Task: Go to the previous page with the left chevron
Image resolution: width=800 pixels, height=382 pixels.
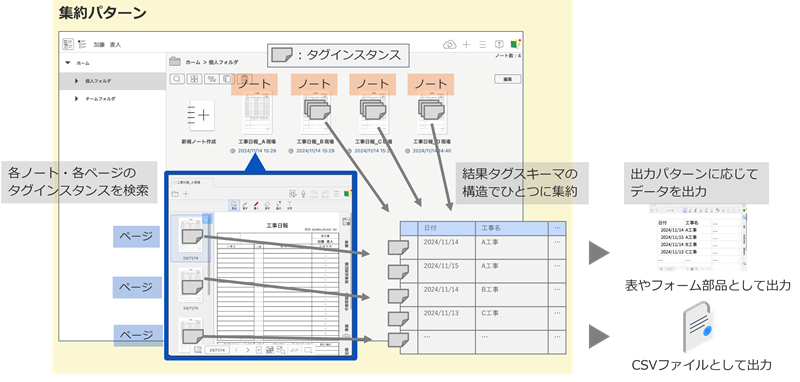Action: 237,350
